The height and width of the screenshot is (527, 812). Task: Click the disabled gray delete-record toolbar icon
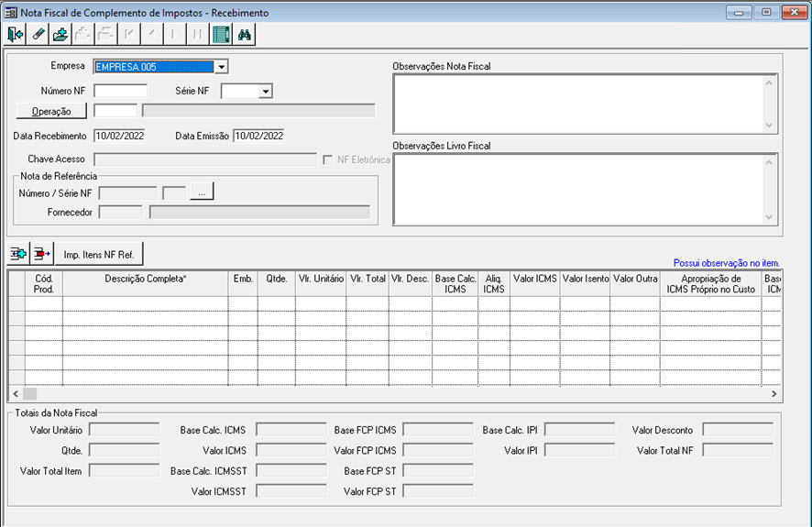pos(82,35)
